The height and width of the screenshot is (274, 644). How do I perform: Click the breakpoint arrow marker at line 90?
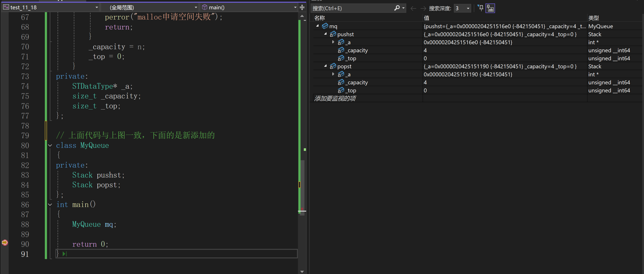5,242
